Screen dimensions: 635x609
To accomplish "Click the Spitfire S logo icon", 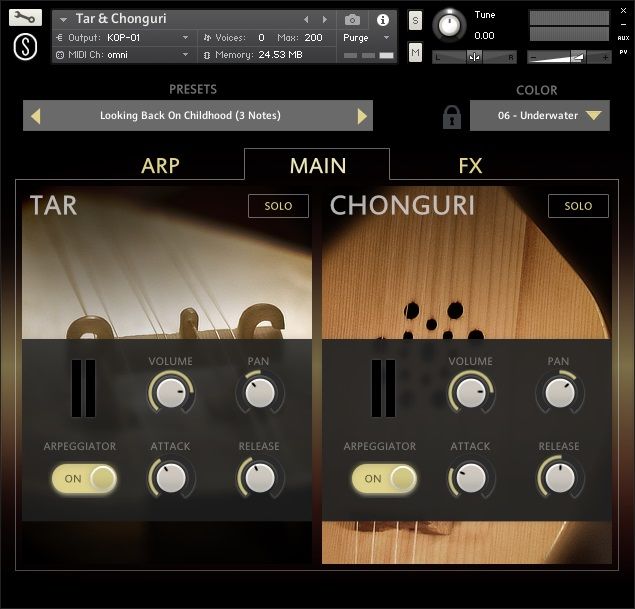I will point(26,47).
